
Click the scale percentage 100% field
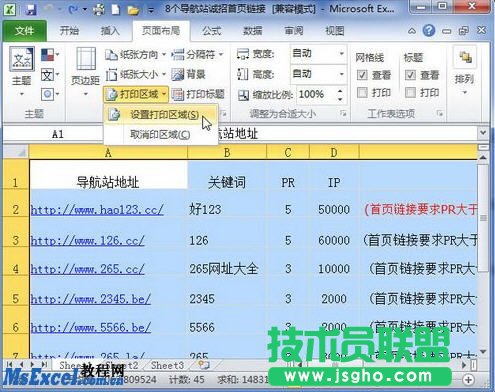(x=315, y=94)
